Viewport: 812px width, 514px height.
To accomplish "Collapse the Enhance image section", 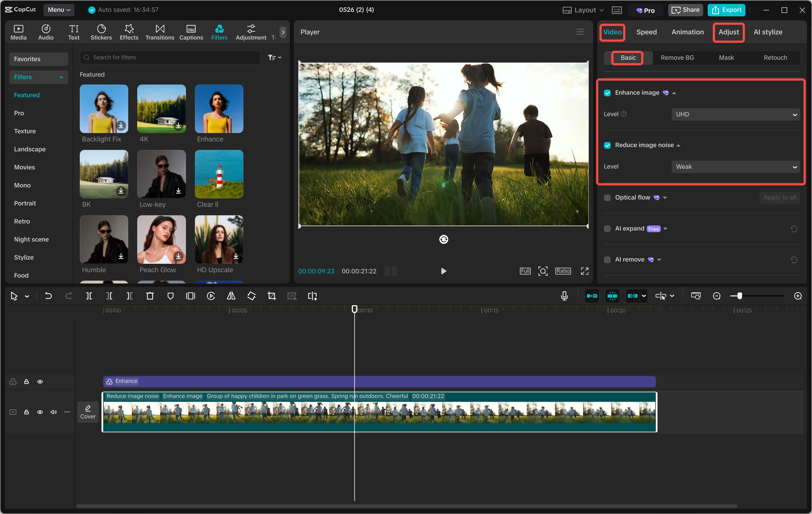I will point(674,93).
